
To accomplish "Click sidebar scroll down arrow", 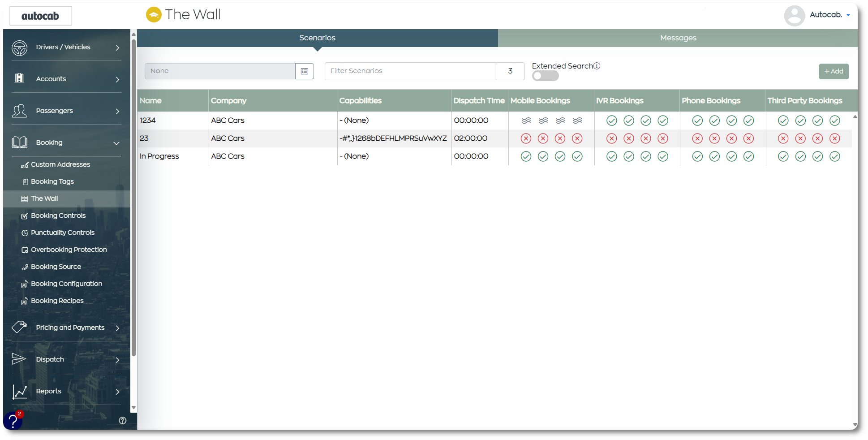I will click(x=133, y=408).
